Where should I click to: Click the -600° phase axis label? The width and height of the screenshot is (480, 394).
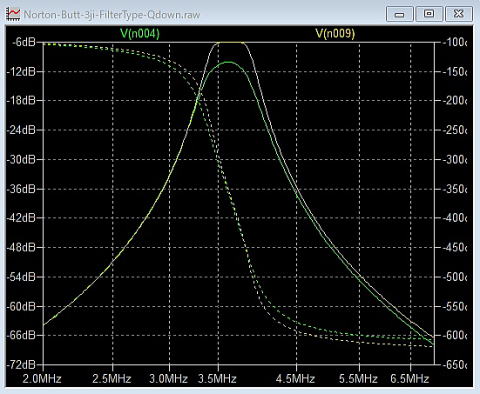455,335
